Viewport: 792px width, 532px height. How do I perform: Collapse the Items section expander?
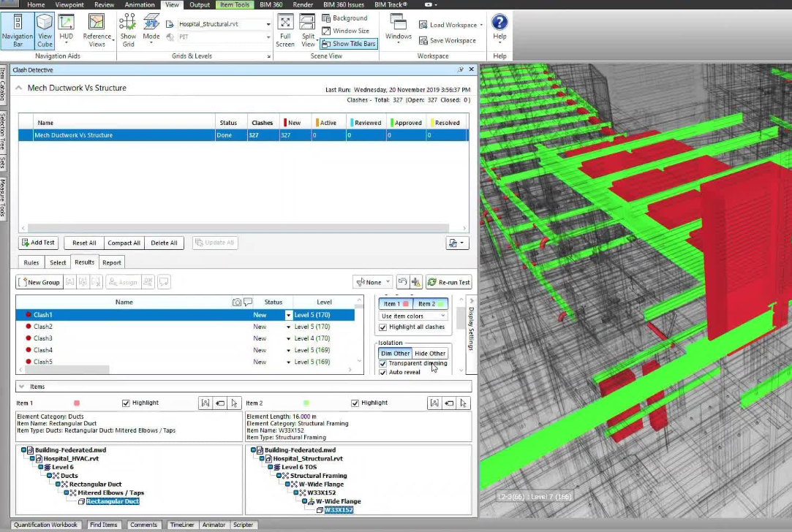(x=21, y=387)
